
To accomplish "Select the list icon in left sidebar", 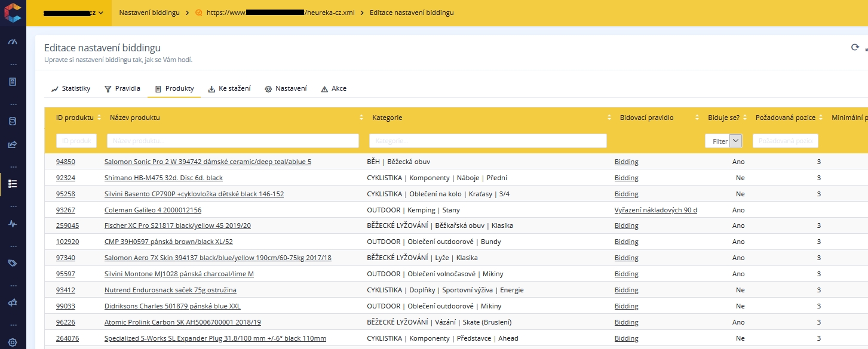I will (13, 184).
